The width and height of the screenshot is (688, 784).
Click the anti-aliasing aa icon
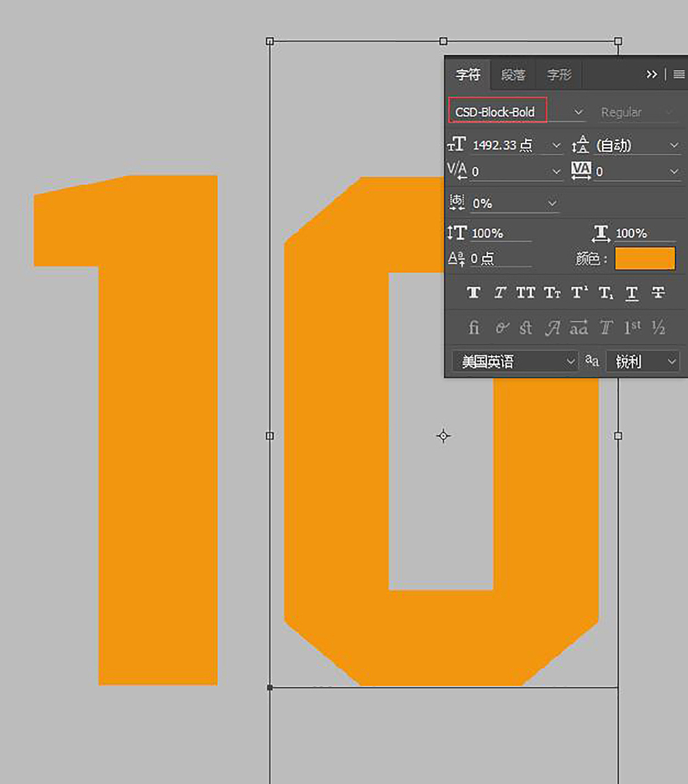coord(592,361)
